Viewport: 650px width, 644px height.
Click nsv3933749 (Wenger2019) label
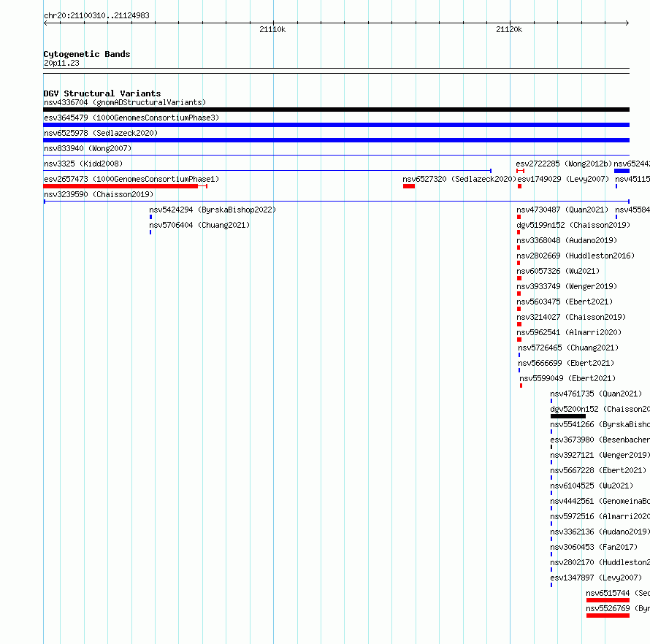coord(567,286)
